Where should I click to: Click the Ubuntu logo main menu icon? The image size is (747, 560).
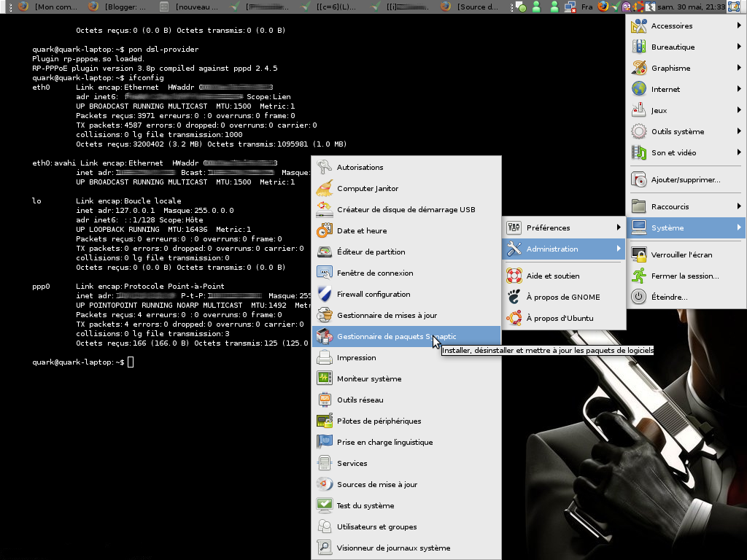click(638, 7)
